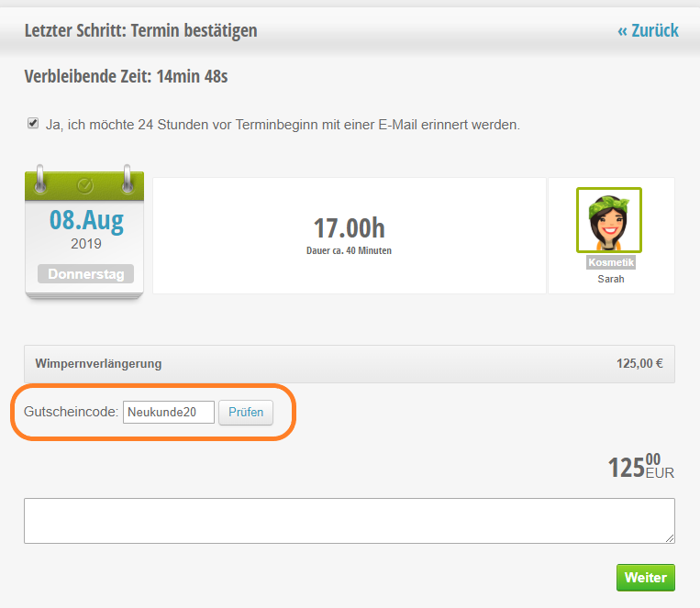Click the resize handle of the comment box
The image size is (700, 608).
670,538
